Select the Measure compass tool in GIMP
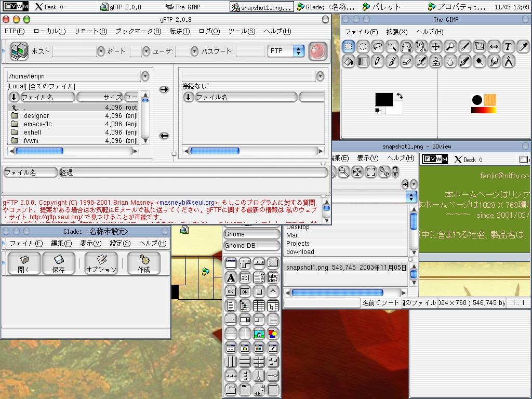The height and width of the screenshot is (399, 532). click(508, 61)
